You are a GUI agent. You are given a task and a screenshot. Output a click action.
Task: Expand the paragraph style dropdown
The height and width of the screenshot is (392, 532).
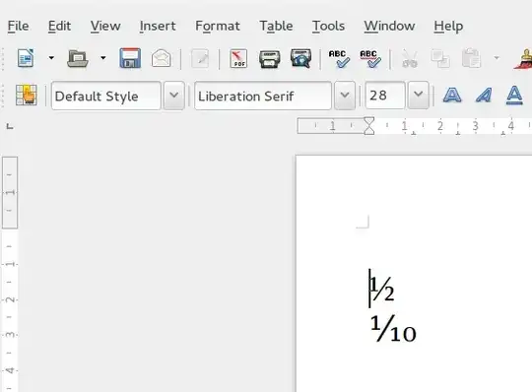pyautogui.click(x=174, y=96)
